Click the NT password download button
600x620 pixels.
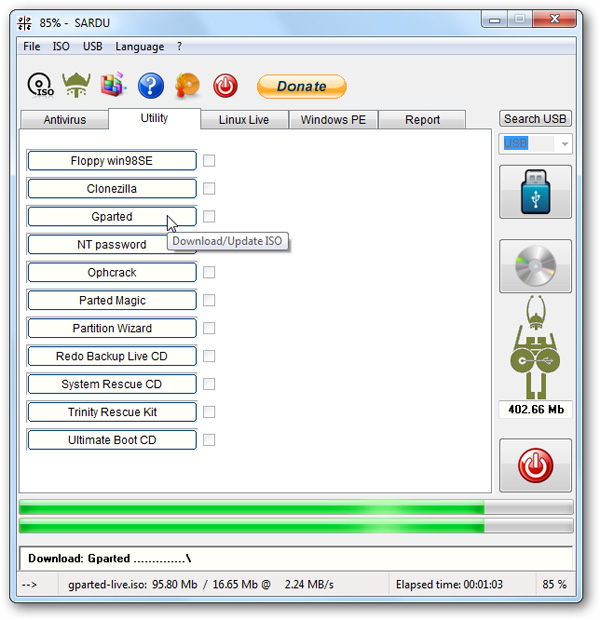[x=112, y=245]
